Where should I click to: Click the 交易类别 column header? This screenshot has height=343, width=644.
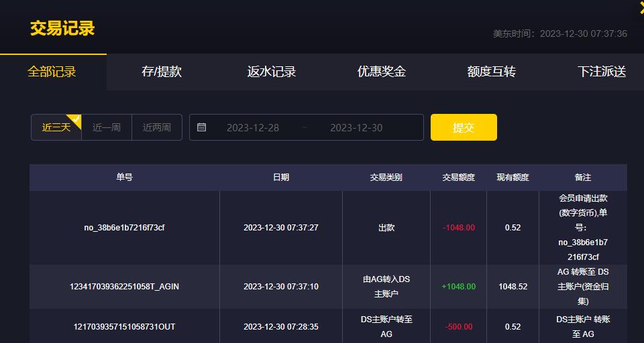386,178
